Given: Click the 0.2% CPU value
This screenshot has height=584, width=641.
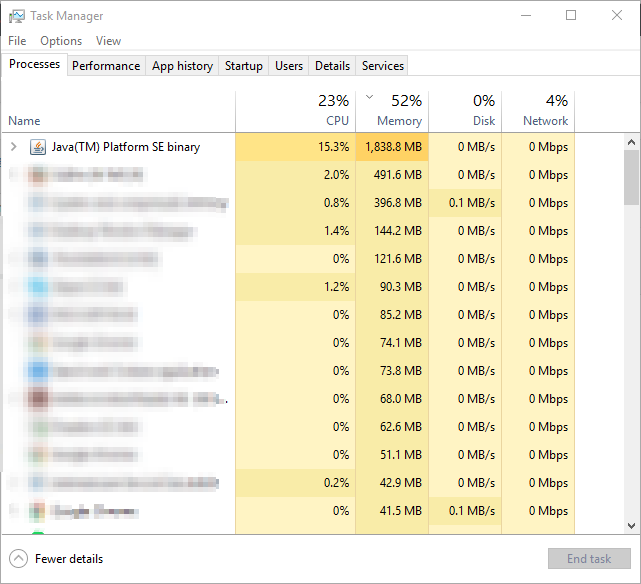Looking at the screenshot, I should point(336,483).
